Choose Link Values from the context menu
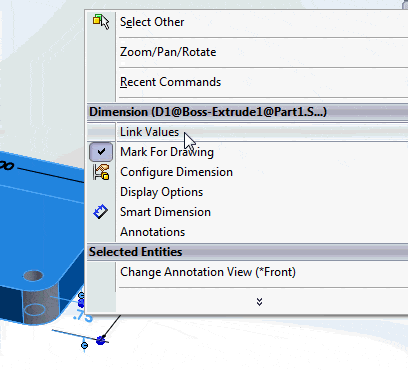Viewport: 408px width, 370px height. click(149, 132)
